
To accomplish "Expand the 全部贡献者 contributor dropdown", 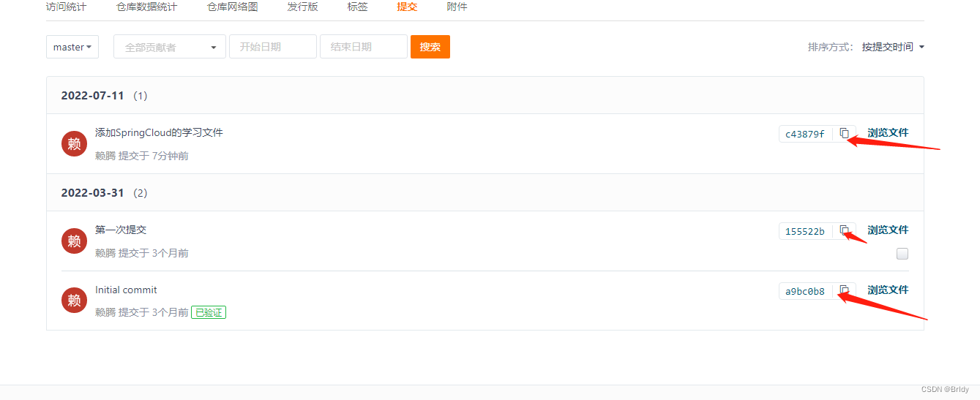I will coord(170,47).
